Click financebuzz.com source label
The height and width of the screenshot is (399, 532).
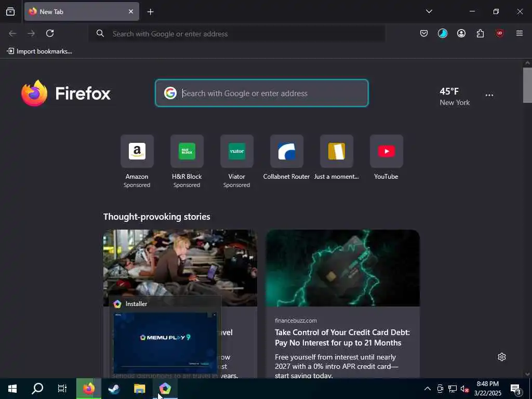point(296,321)
